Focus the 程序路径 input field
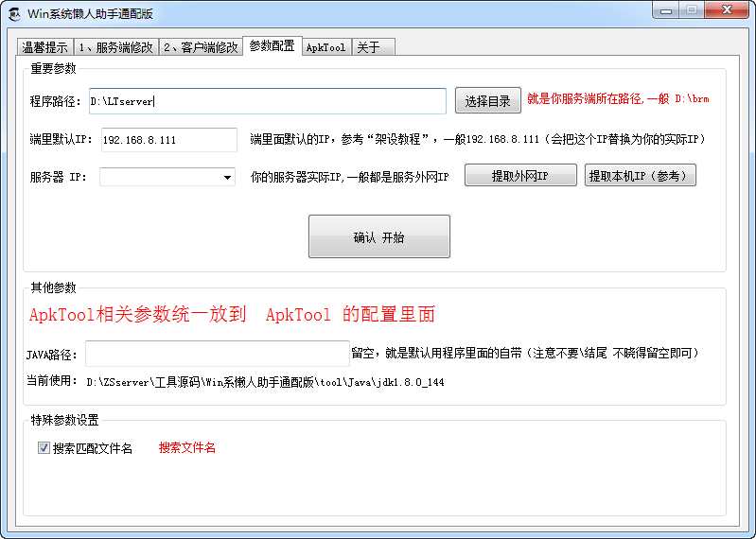The image size is (756, 539). (x=268, y=101)
